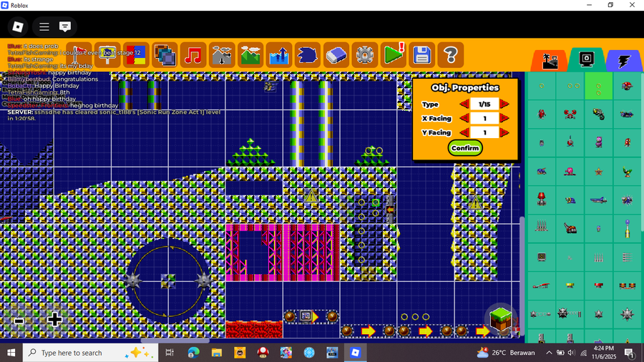Decrease Y Facing with left arrow
The width and height of the screenshot is (644, 362).
pyautogui.click(x=464, y=132)
